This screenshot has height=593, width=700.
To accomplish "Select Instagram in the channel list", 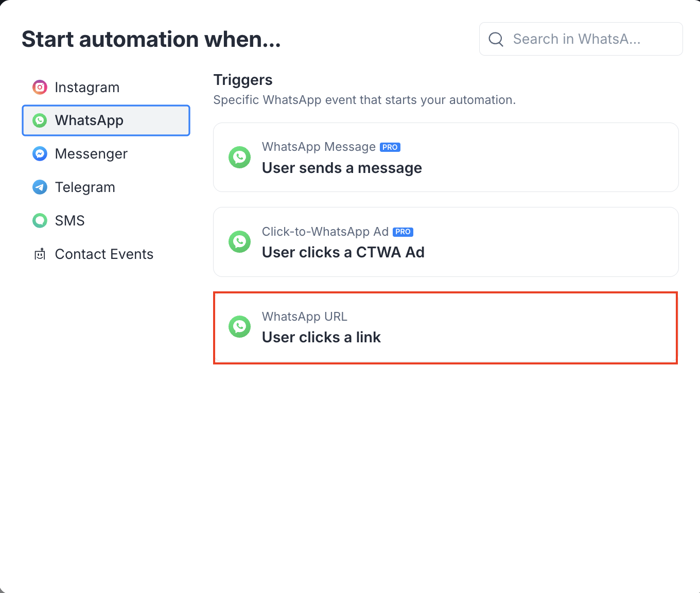I will click(x=106, y=88).
